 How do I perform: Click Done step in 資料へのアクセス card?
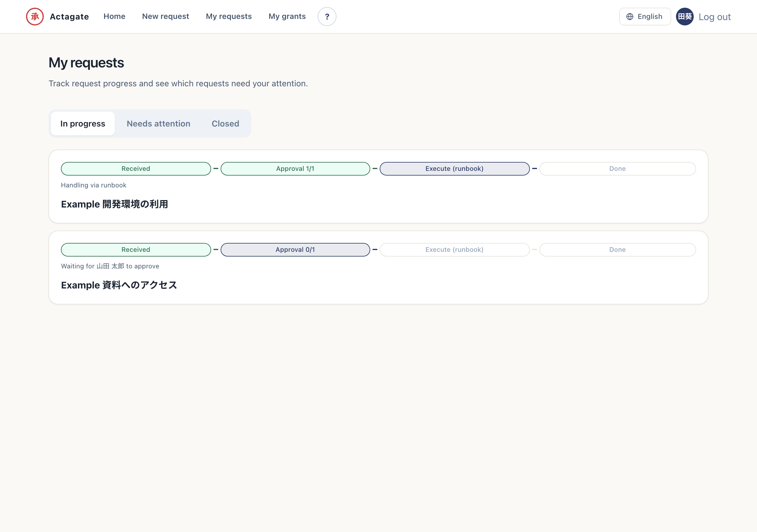coord(617,250)
